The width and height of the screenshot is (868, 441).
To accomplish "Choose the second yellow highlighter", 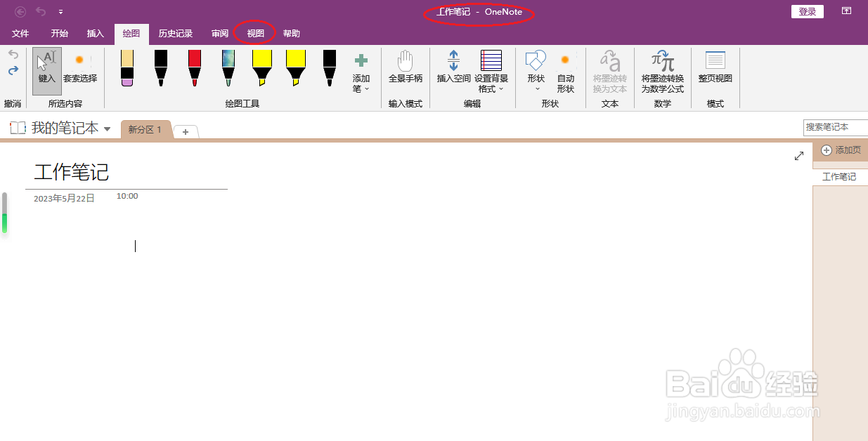I will (x=296, y=68).
